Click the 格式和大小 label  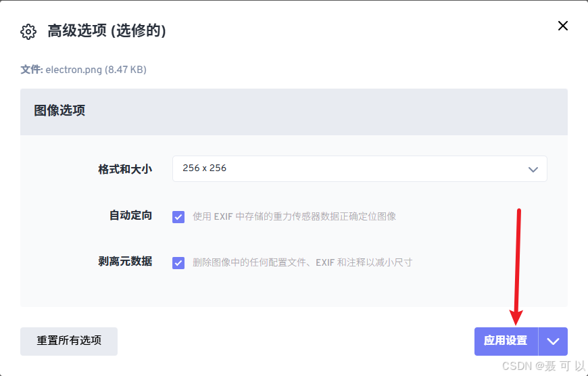(x=125, y=169)
